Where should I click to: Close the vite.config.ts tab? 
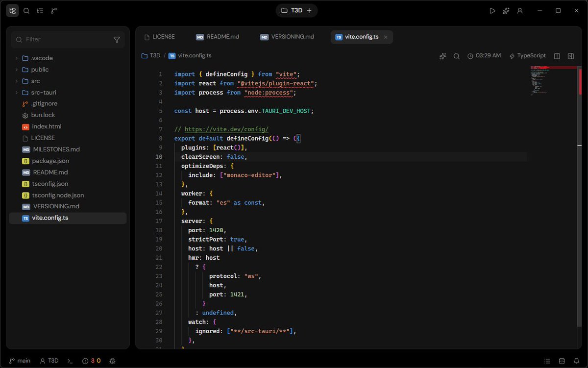pyautogui.click(x=385, y=37)
